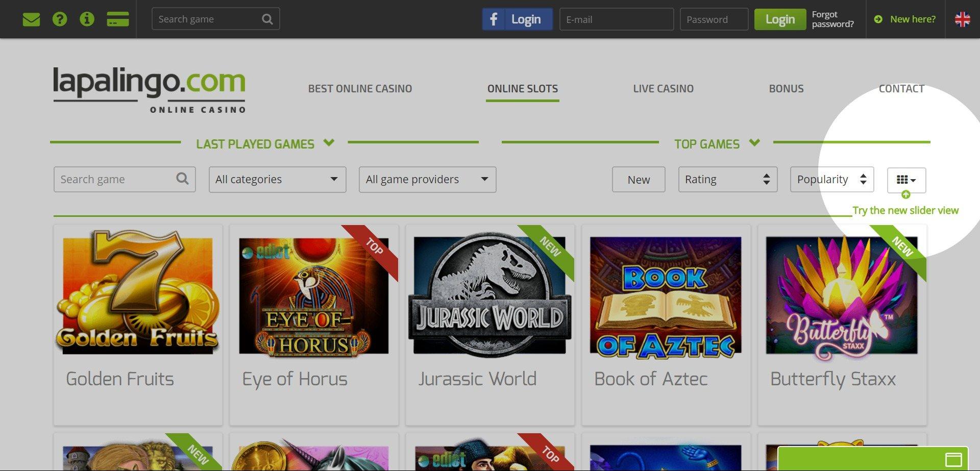Screen dimensions: 980x471
Task: Navigate to Live Casino
Action: [663, 89]
